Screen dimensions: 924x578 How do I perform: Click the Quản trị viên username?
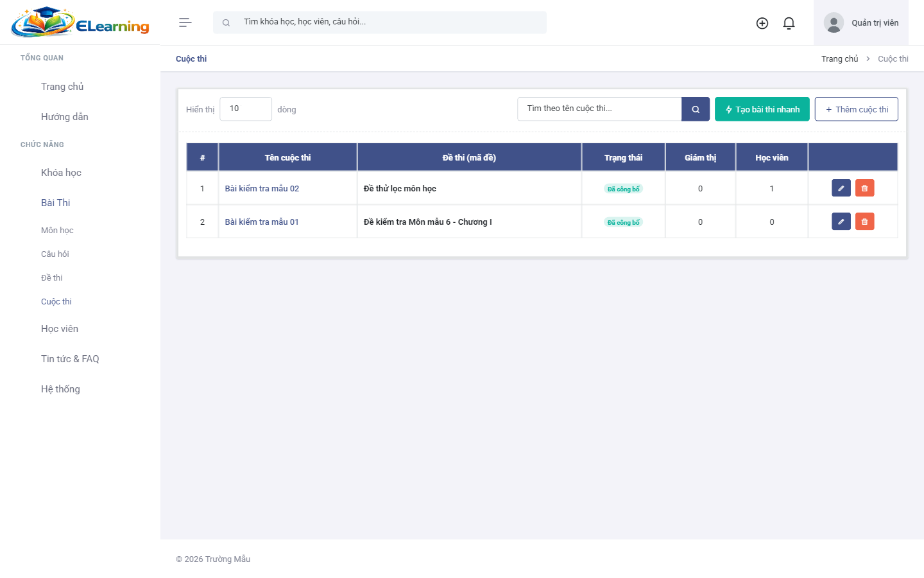point(875,23)
